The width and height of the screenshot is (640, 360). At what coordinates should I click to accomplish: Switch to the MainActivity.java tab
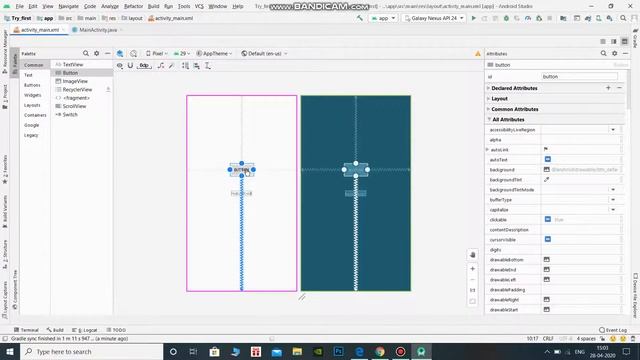pos(98,30)
